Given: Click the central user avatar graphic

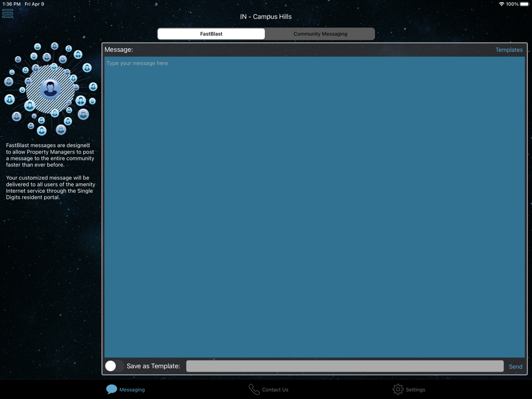Looking at the screenshot, I should click(x=50, y=89).
